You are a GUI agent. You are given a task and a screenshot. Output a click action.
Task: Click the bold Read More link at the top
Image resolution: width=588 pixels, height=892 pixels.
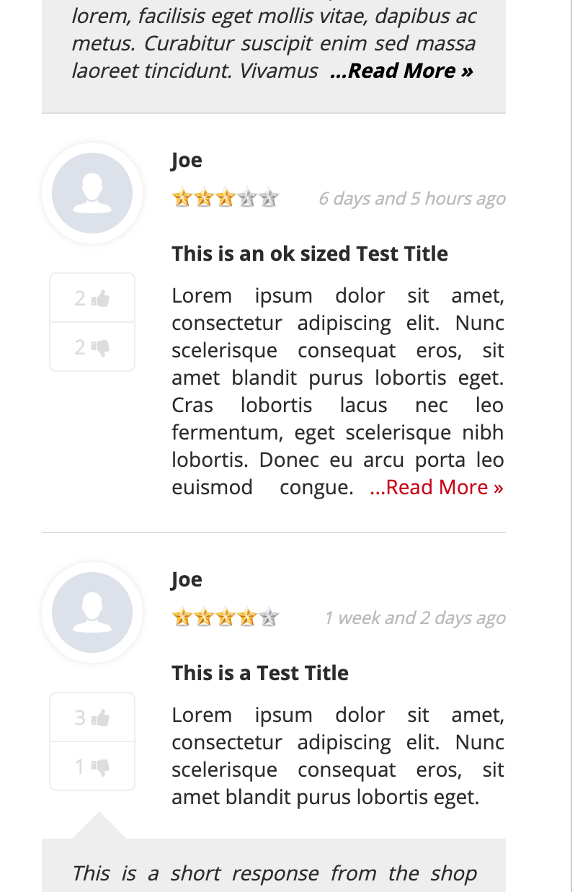401,71
